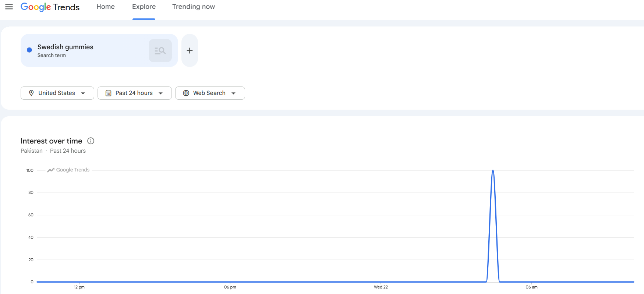
Task: Click the Pakistan subtitle text
Action: pos(32,151)
